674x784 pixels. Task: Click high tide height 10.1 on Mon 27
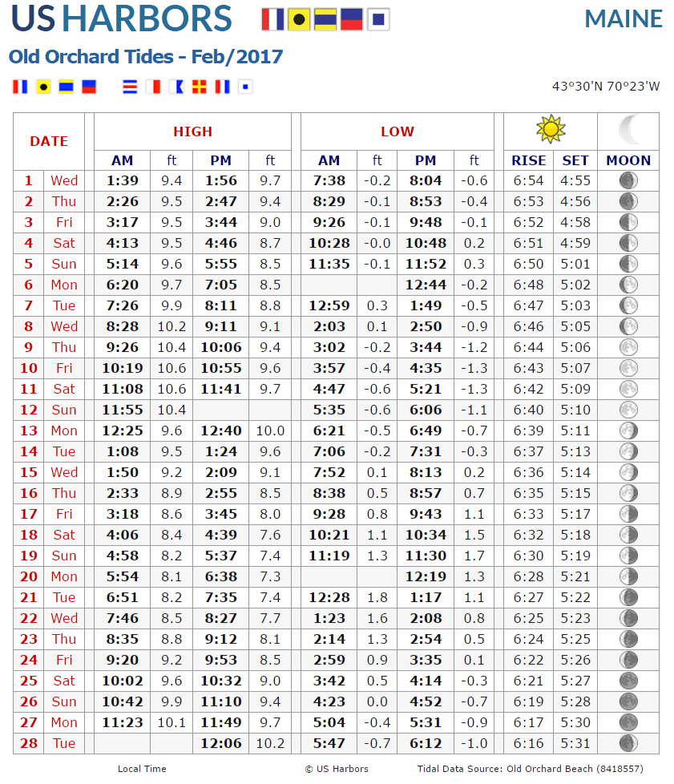coord(172,722)
